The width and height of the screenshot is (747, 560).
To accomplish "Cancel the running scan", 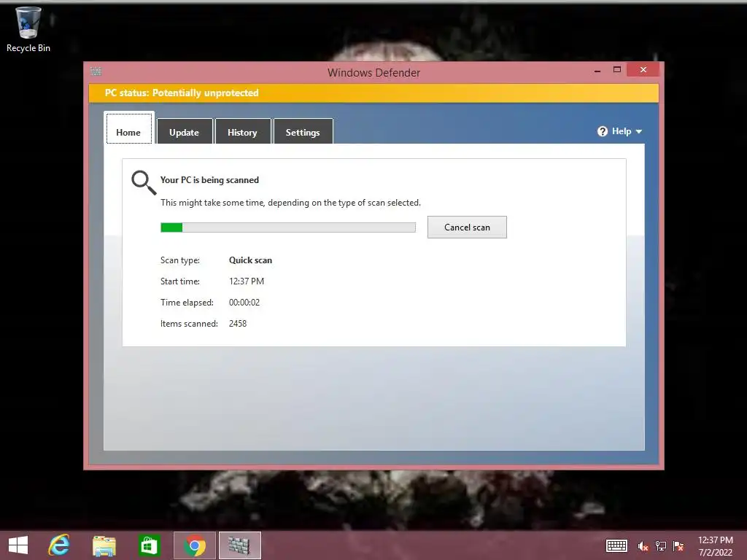I will tap(467, 227).
